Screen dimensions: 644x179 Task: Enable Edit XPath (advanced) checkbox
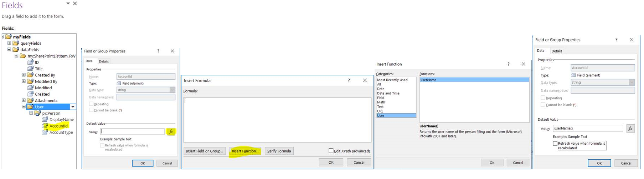point(331,151)
